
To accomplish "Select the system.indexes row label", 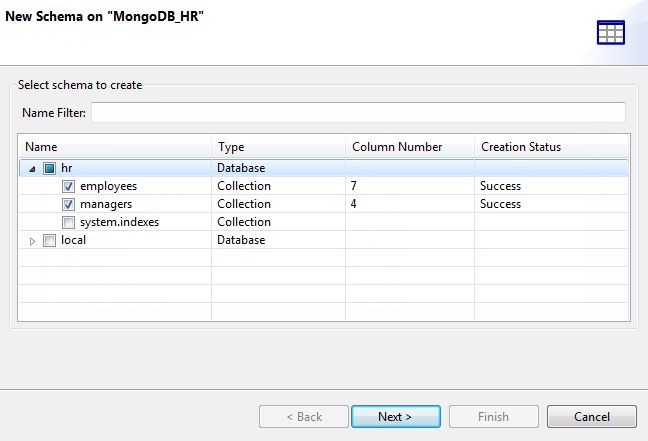I will [119, 222].
